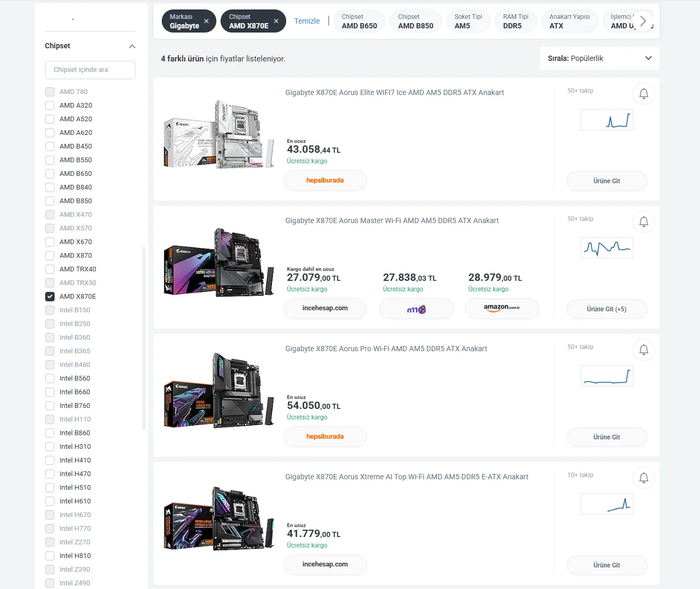Open hepsiburada offer for Aorus Elite WIFI7 Ice

point(325,181)
